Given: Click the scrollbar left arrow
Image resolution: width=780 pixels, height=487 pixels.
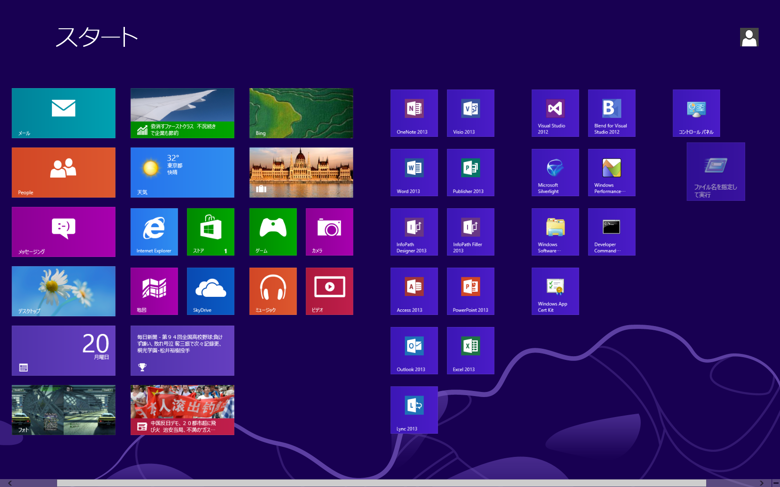Looking at the screenshot, I should [x=9, y=483].
